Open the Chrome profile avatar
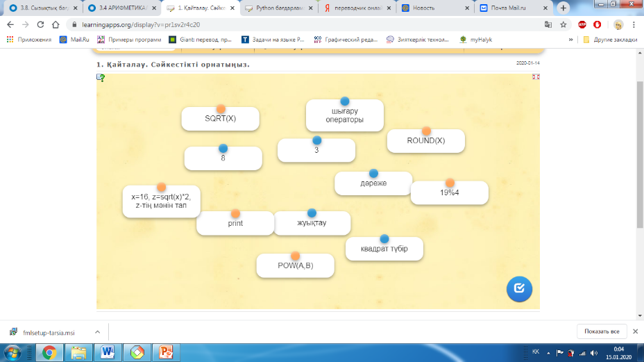Image resolution: width=644 pixels, height=362 pixels. (618, 25)
